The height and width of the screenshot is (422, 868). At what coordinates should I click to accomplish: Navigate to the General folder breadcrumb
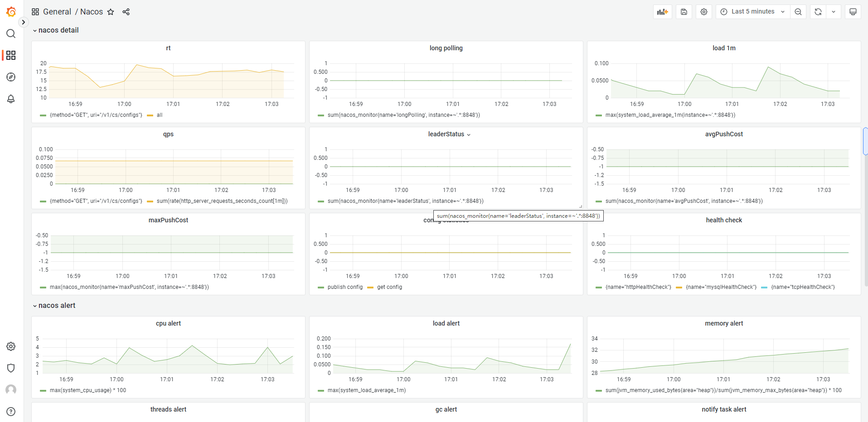[x=58, y=11]
